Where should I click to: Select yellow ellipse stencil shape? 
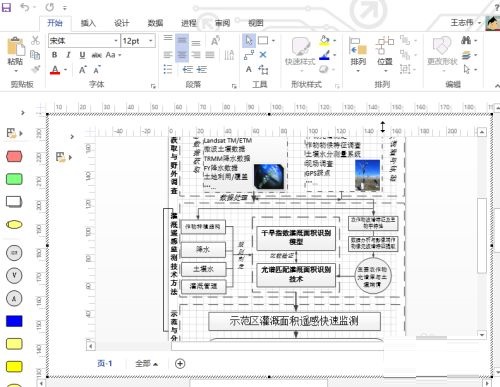tap(14, 225)
